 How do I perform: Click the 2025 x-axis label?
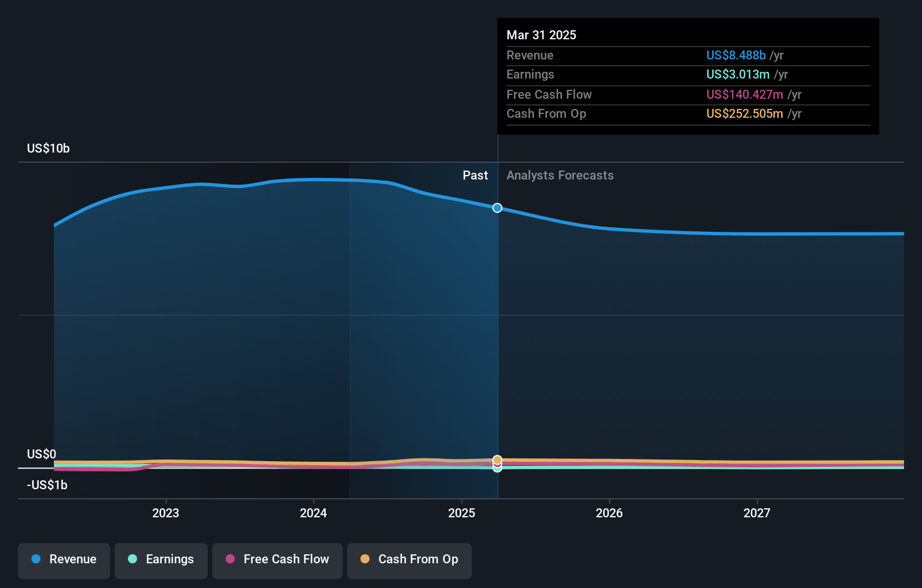(462, 513)
